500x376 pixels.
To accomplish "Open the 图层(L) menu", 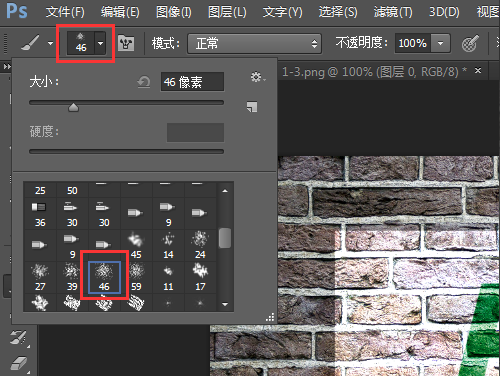I will (x=227, y=12).
